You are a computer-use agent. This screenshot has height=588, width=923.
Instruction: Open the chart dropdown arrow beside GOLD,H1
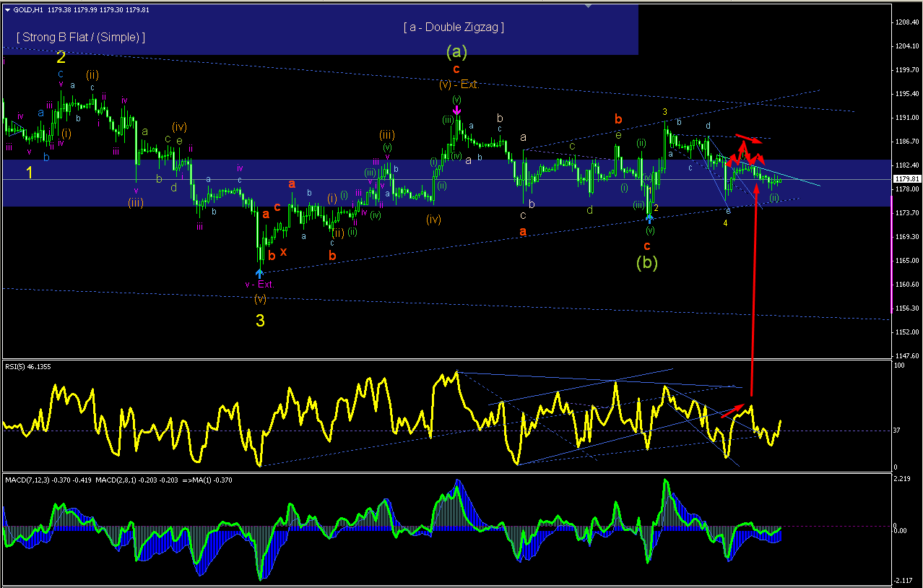7,9
